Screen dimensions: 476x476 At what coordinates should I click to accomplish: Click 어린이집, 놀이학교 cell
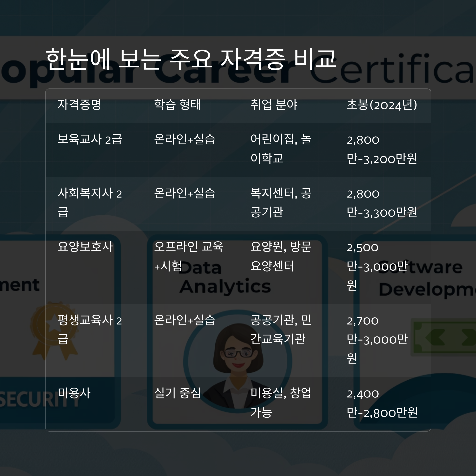coord(281,149)
